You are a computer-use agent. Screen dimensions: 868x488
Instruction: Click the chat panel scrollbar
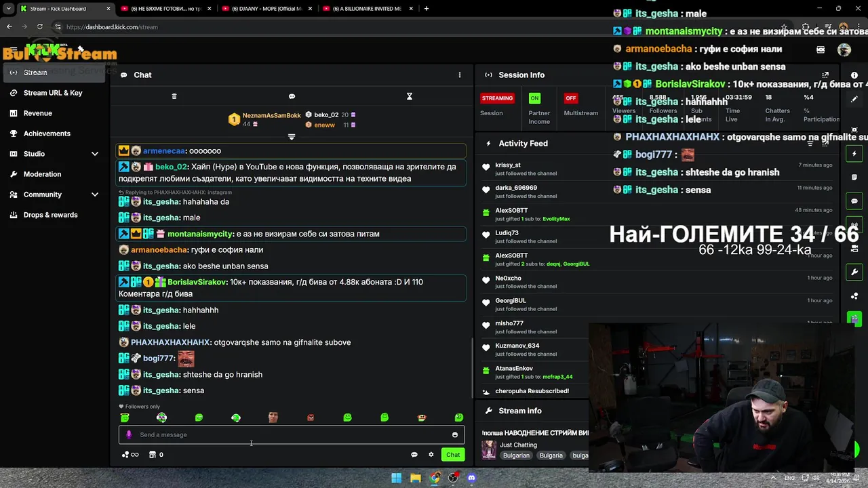(472, 367)
